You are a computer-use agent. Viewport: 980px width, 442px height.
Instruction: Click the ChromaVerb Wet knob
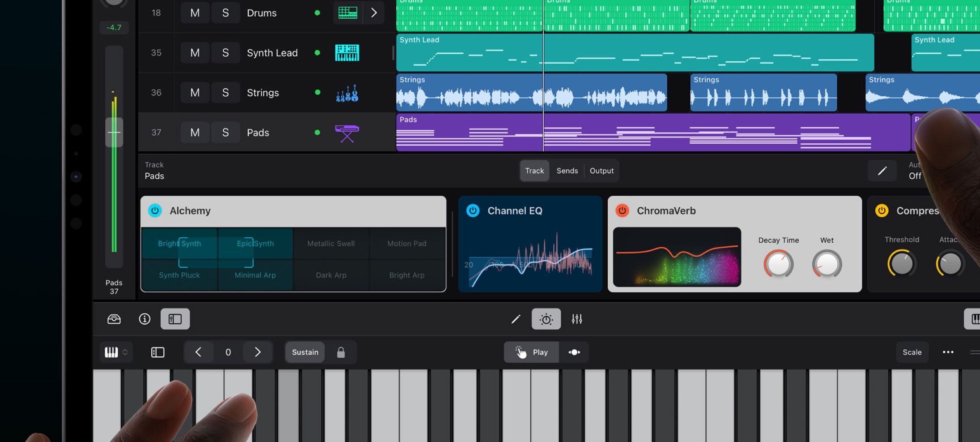827,264
